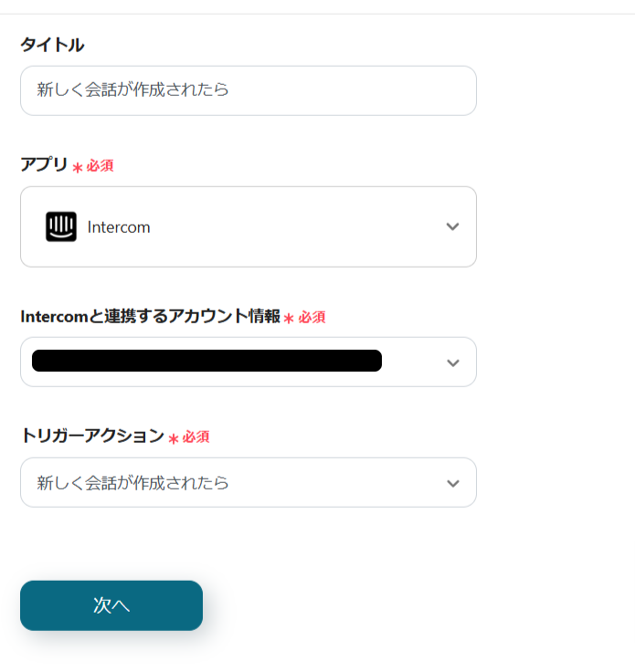Screen dimensions: 635x672
Task: Expand the トリガーアクション chevron arrow
Action: pyautogui.click(x=452, y=483)
